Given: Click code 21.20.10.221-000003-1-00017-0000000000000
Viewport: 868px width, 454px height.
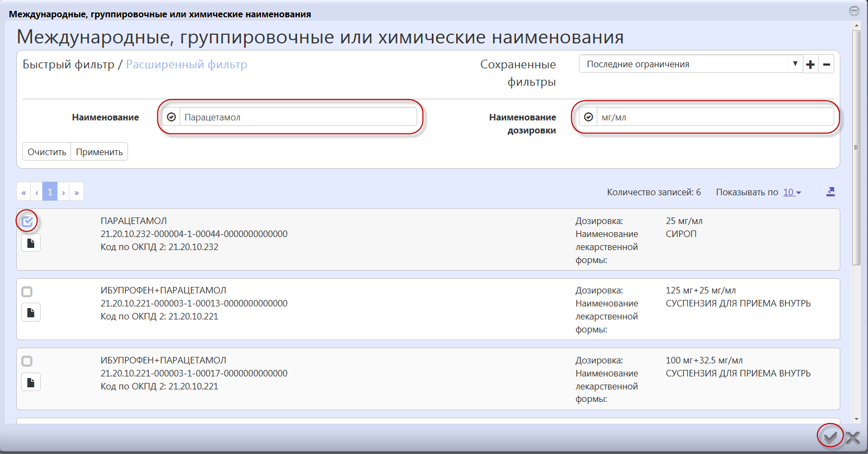Looking at the screenshot, I should tap(194, 373).
